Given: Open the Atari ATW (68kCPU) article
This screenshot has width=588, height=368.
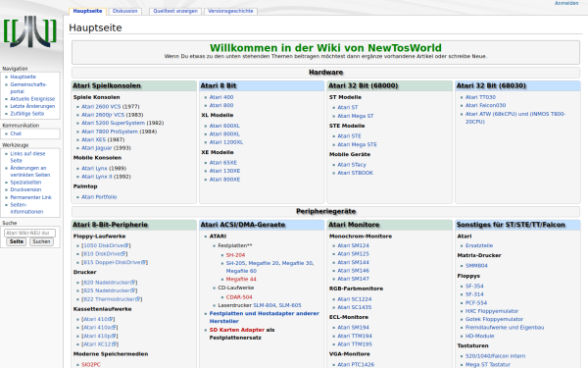Looking at the screenshot, I should coord(515,118).
